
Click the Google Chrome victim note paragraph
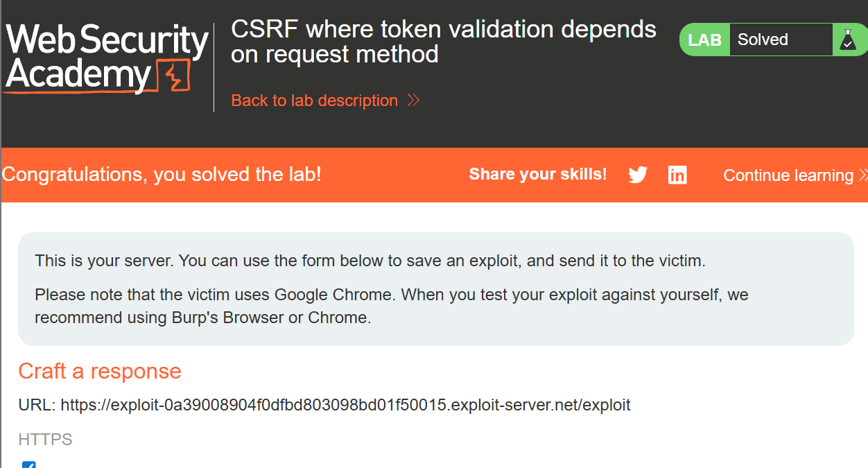click(392, 306)
